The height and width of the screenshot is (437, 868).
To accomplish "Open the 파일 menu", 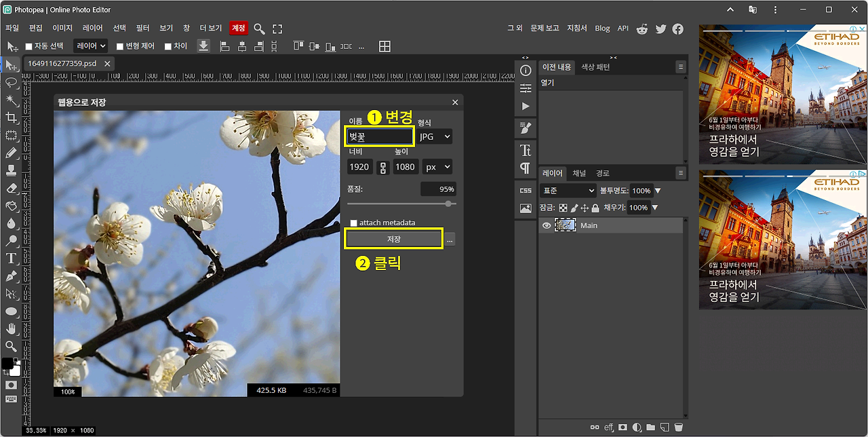I will click(x=12, y=28).
